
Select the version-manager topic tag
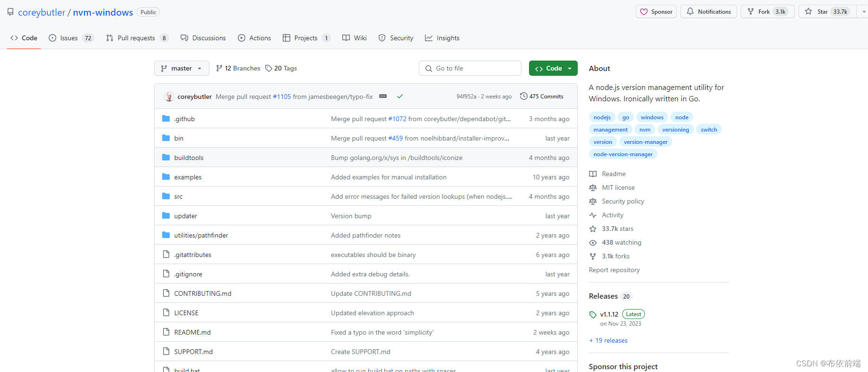(645, 142)
